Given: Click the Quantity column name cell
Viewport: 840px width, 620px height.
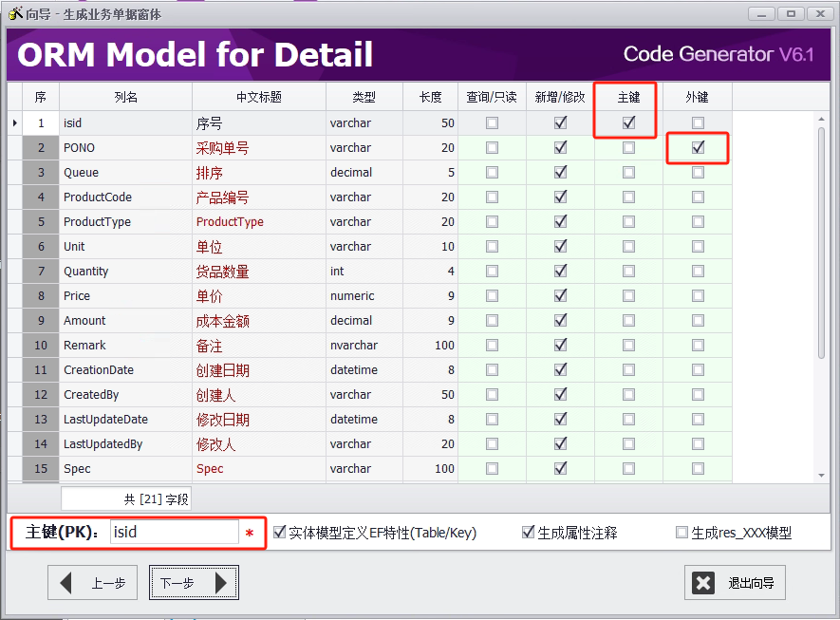Looking at the screenshot, I should 126,272.
